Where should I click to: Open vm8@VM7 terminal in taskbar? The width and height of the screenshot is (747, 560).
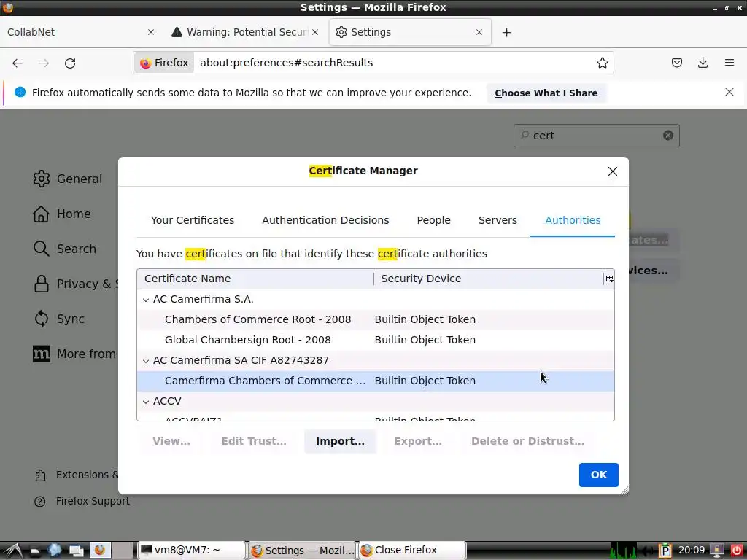(x=192, y=551)
